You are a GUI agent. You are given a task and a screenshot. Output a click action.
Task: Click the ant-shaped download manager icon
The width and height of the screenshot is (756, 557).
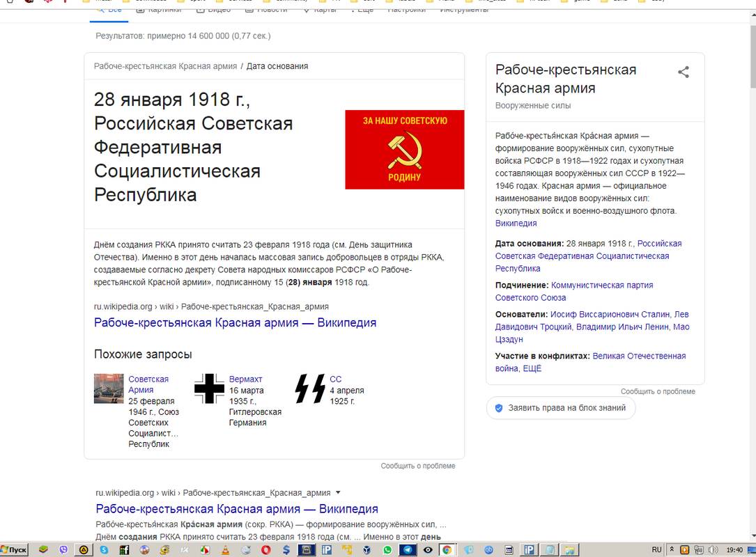(x=164, y=550)
